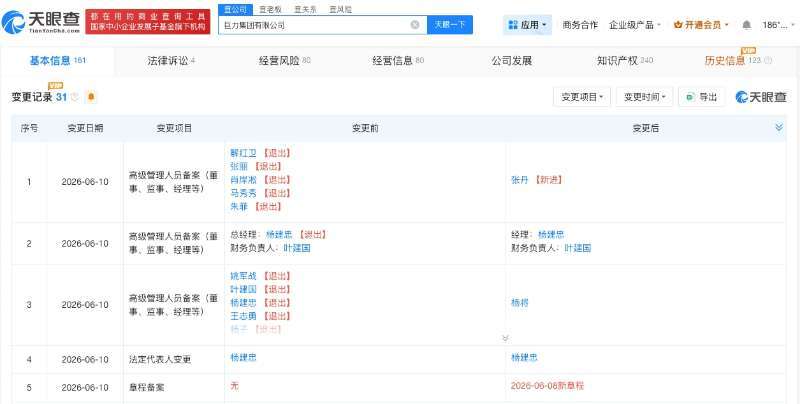Screen dimensions: 800x404
Task: Click the orange bell next to 变更记录
Action: (x=91, y=97)
